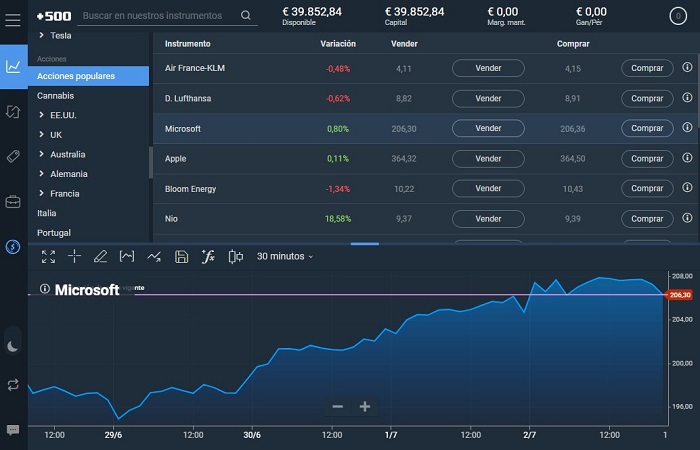Click Vender for Air France-KLM
The width and height of the screenshot is (700, 450).
488,68
